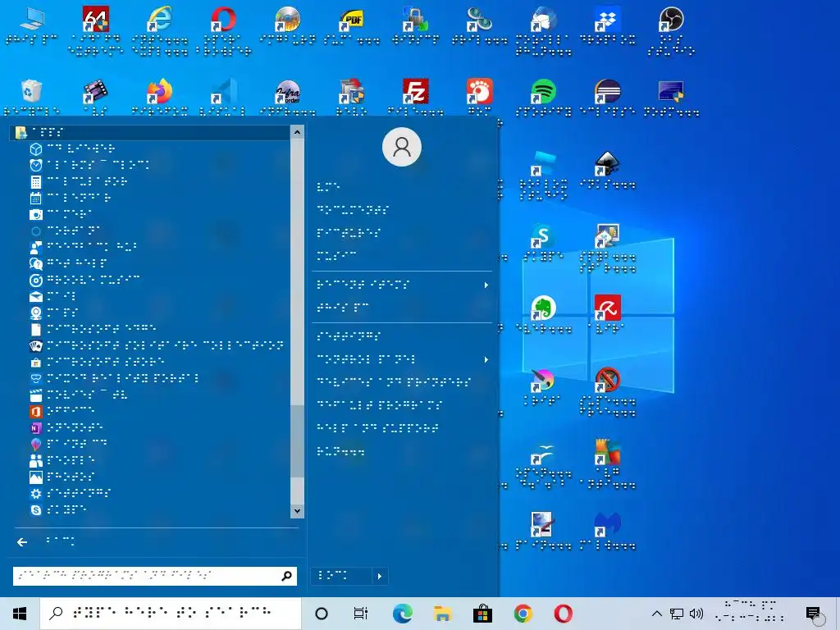Launch OneNote from the app list
This screenshot has height=630, width=840.
pyautogui.click(x=66, y=428)
